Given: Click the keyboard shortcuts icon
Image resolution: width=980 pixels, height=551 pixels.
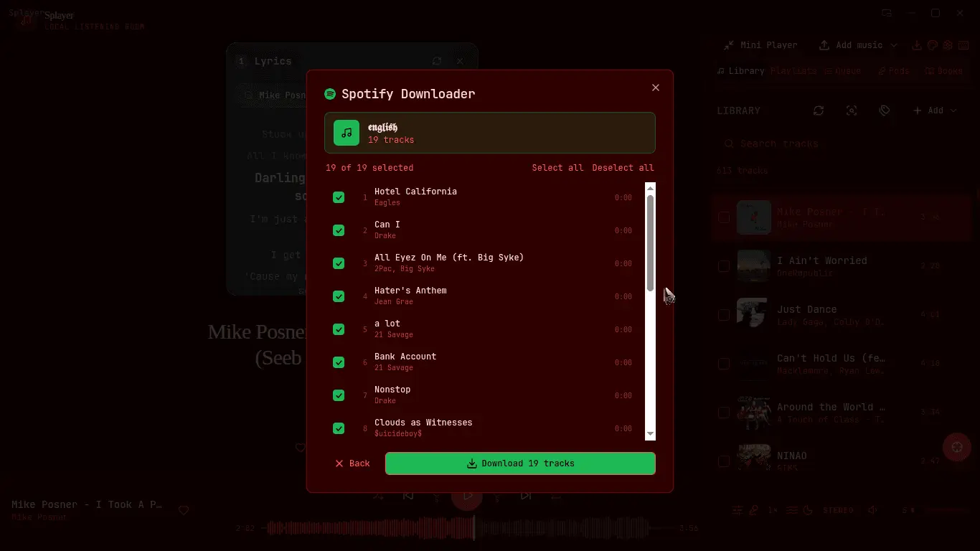Looking at the screenshot, I should [x=963, y=45].
